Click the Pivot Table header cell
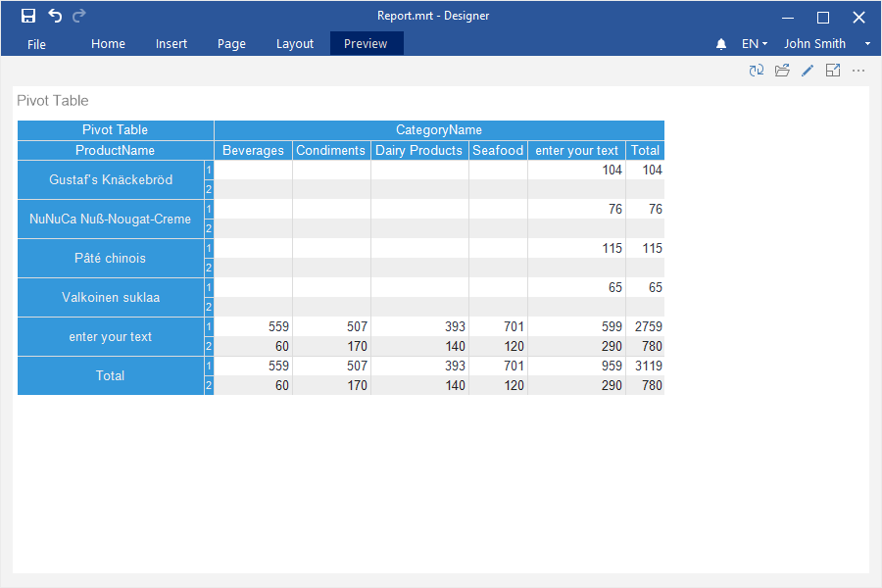Viewport: 882px width, 588px height. pos(116,130)
